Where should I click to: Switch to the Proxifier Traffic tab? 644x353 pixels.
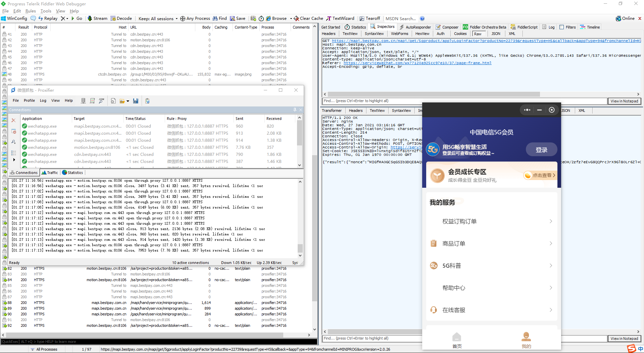click(50, 173)
